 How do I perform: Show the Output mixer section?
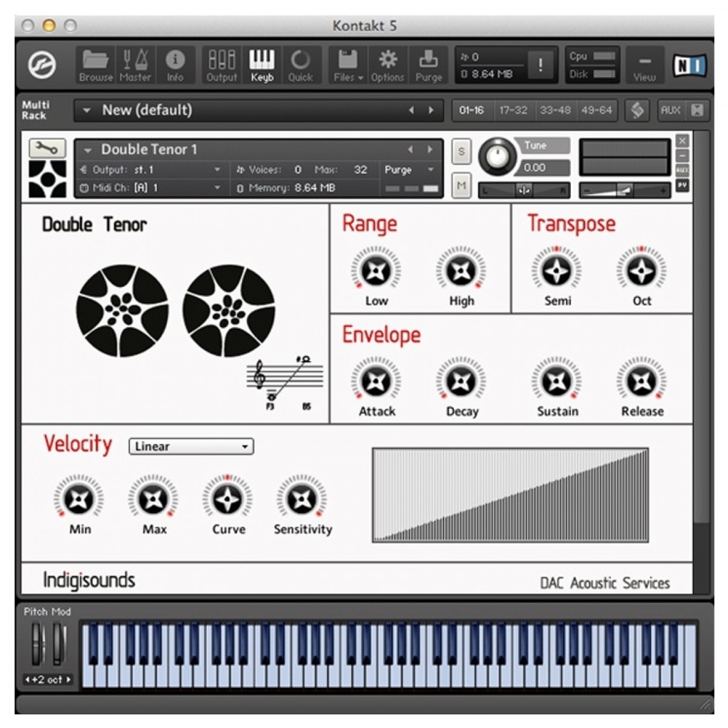[x=221, y=65]
